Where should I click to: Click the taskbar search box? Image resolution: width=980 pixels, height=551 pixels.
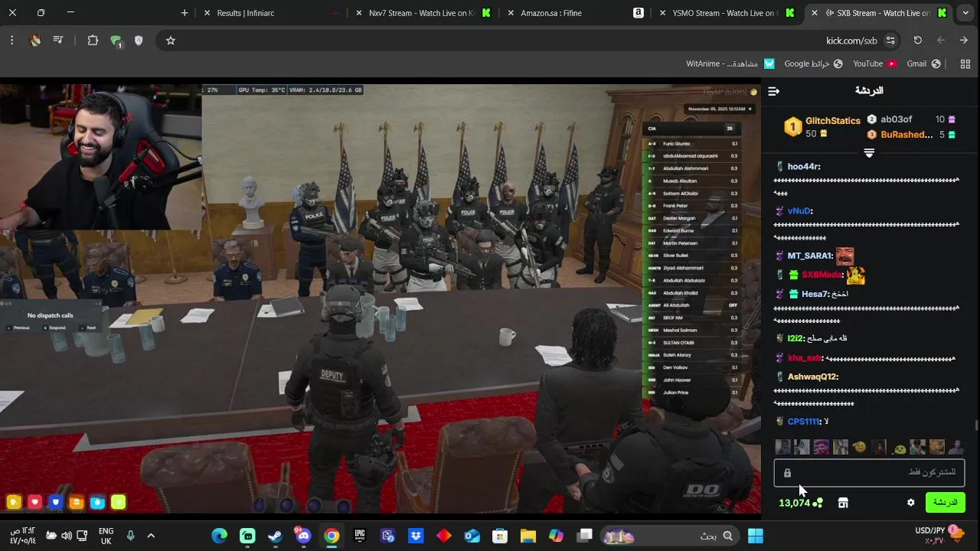(671, 536)
